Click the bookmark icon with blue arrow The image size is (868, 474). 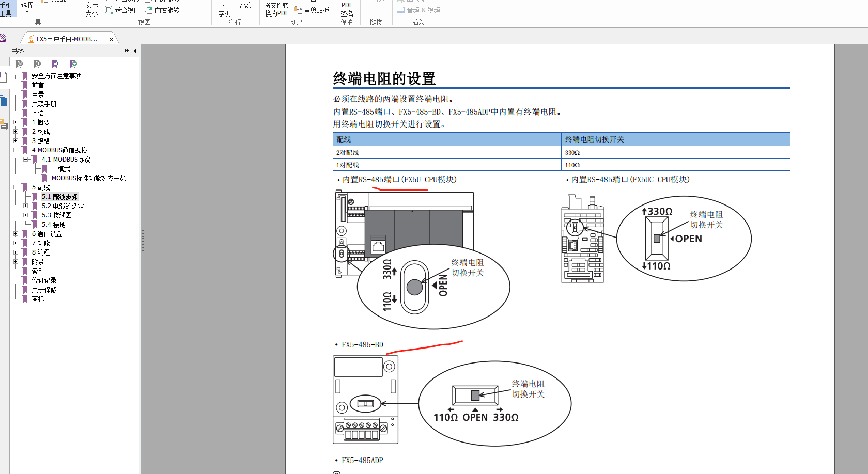[x=55, y=64]
